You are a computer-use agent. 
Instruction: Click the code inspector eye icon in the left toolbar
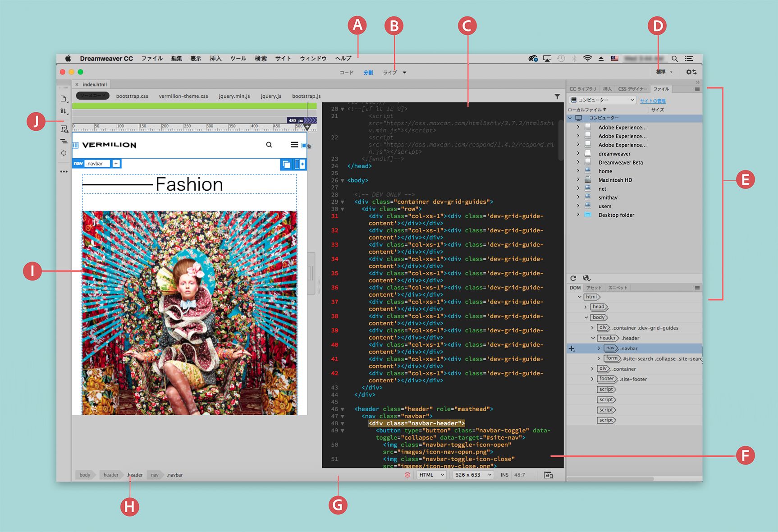click(x=64, y=128)
